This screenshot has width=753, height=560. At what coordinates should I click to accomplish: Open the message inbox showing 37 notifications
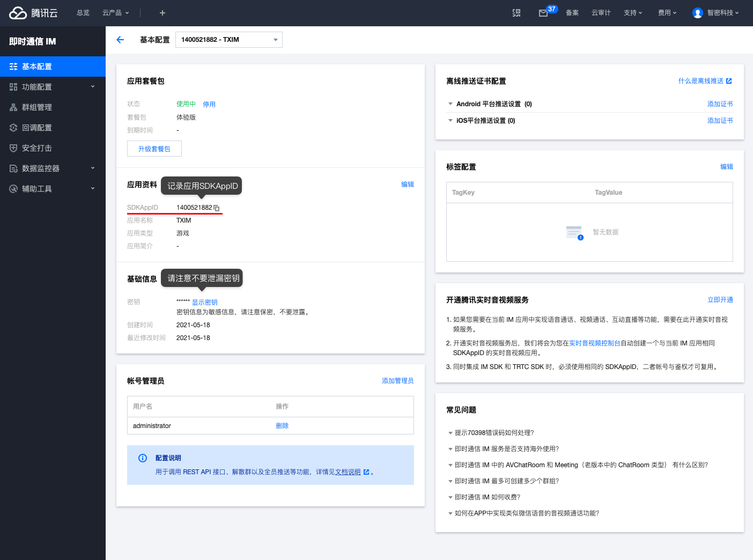coord(543,12)
